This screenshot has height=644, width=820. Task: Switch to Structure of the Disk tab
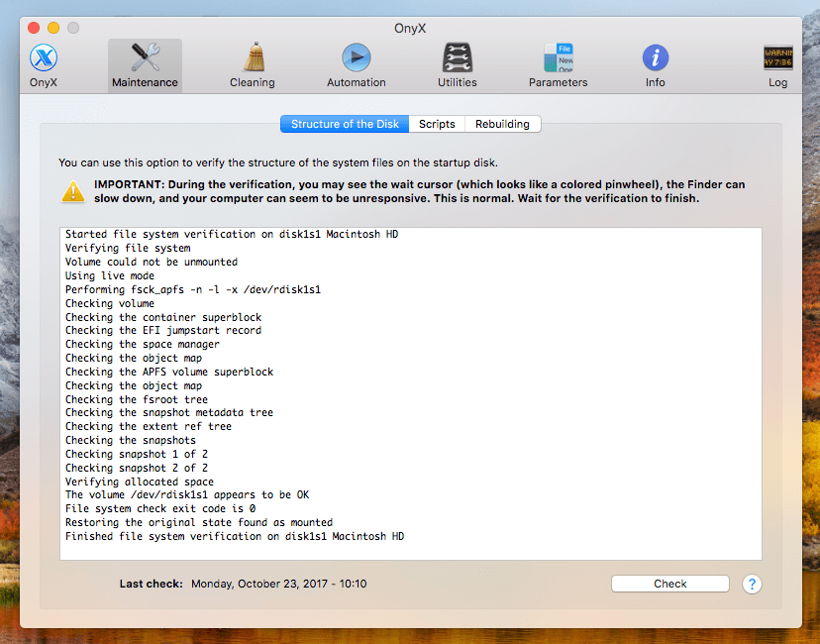tap(345, 124)
